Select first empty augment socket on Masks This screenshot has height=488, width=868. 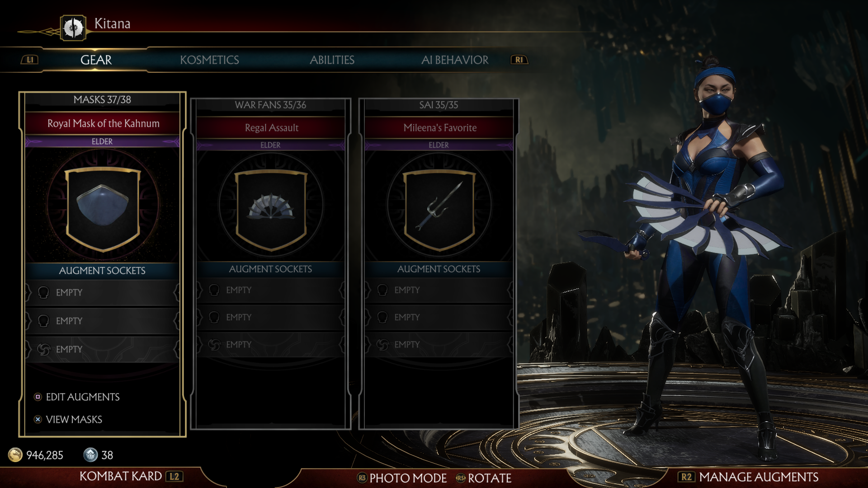pos(102,293)
